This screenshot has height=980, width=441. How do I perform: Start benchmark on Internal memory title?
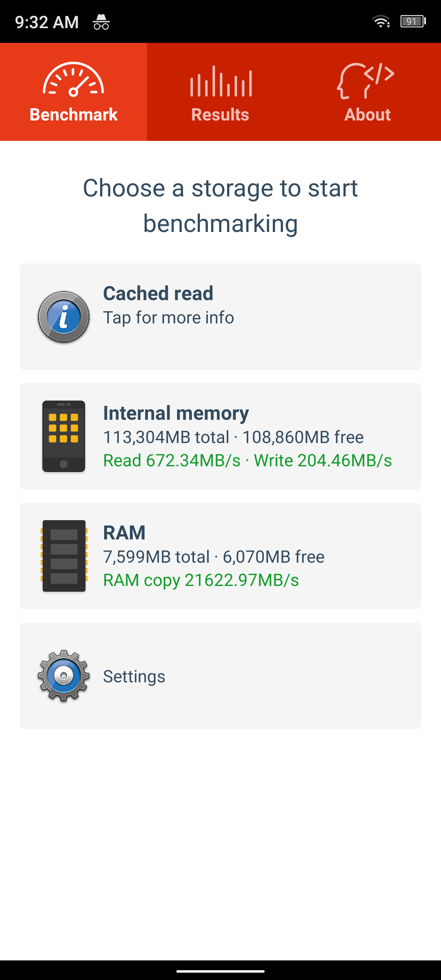coord(176,413)
